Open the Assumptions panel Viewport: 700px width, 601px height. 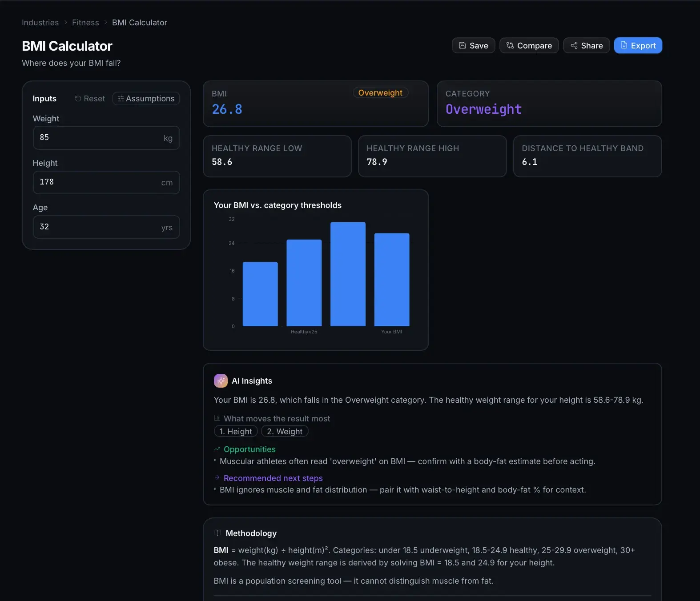[x=146, y=98]
